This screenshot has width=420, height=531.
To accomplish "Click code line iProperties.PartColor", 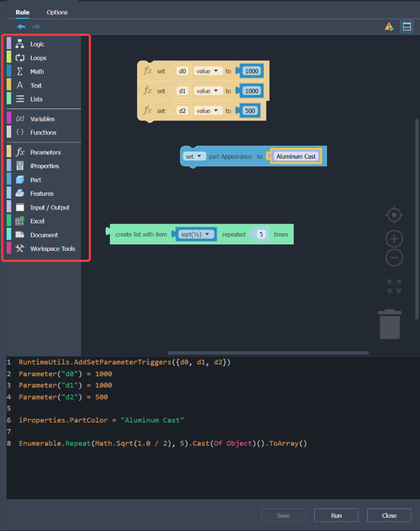I will 101,420.
